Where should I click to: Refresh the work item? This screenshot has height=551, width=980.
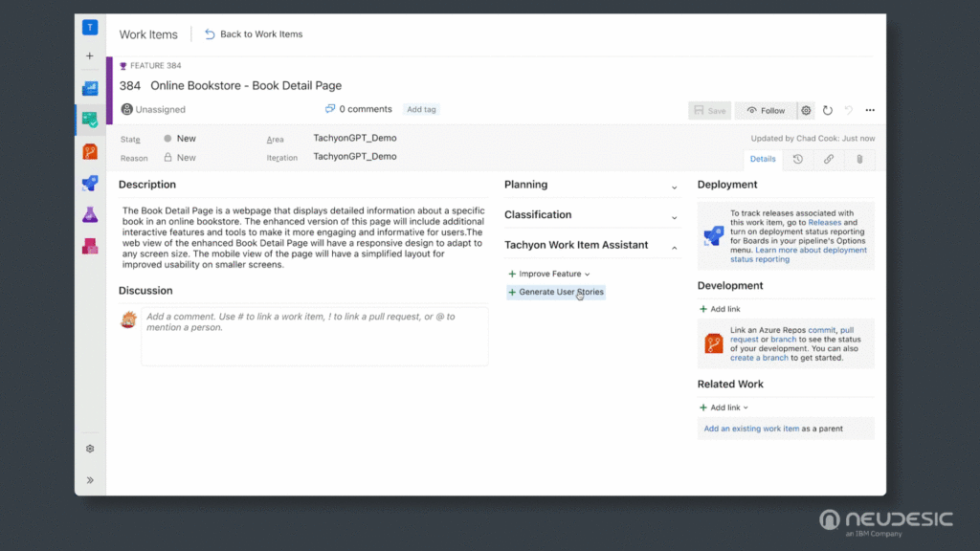828,111
